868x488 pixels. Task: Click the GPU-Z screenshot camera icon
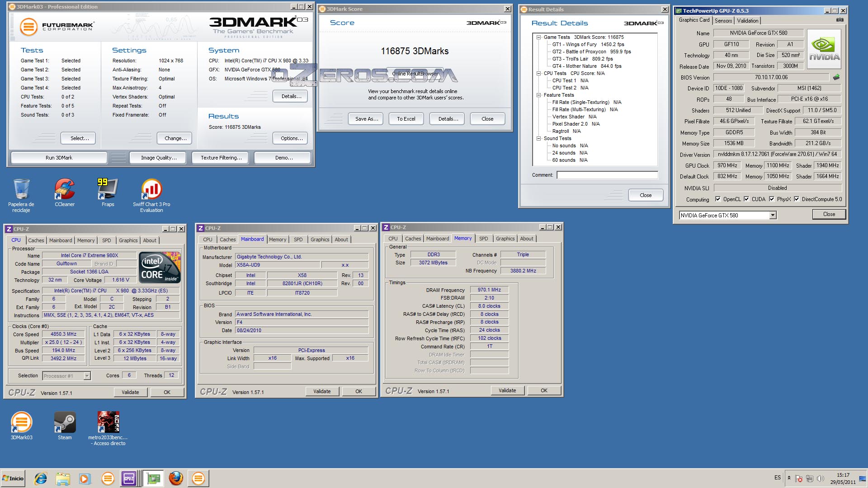point(840,20)
